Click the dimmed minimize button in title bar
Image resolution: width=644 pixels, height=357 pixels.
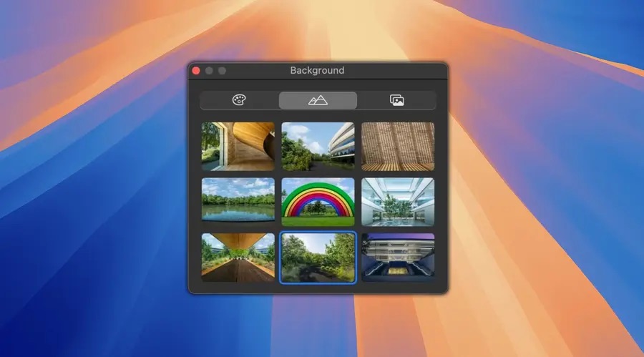[x=209, y=71]
